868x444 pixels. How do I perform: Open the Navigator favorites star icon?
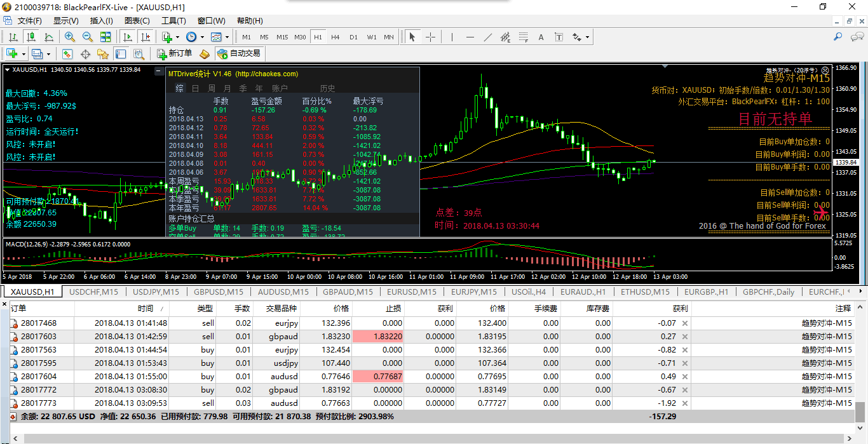102,54
